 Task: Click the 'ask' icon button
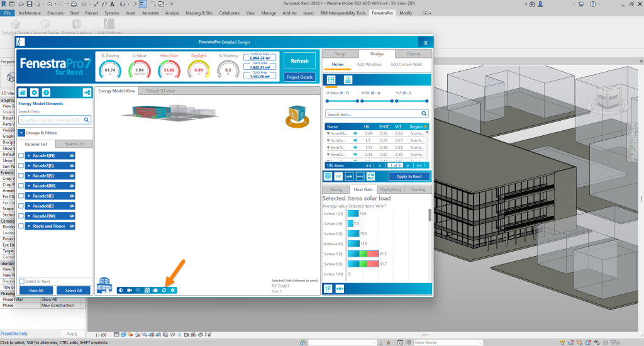point(349,176)
